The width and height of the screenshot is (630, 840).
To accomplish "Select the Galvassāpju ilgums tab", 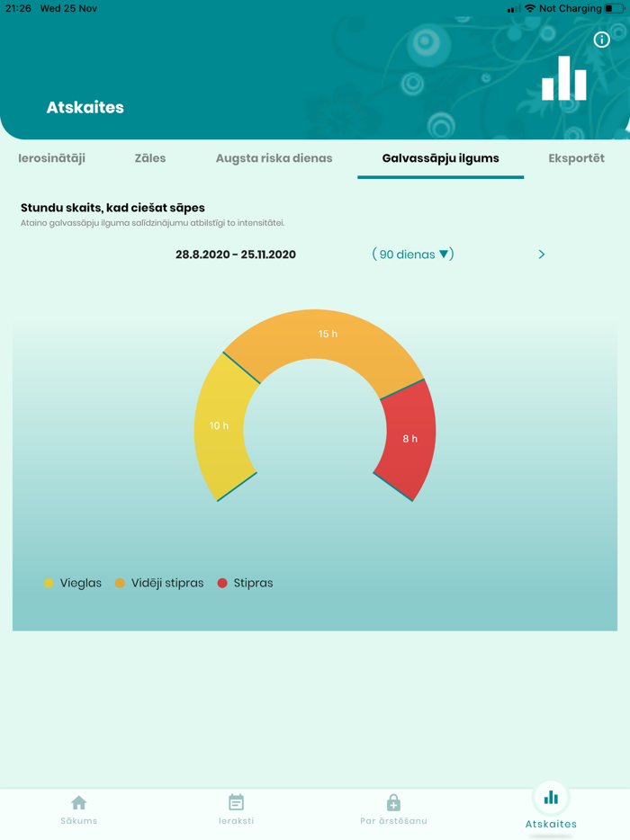I will click(x=441, y=158).
